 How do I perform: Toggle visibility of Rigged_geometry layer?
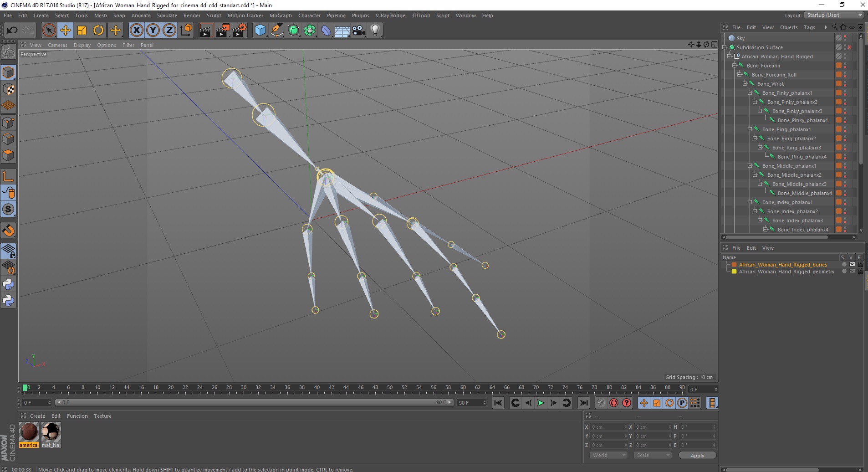coord(852,272)
